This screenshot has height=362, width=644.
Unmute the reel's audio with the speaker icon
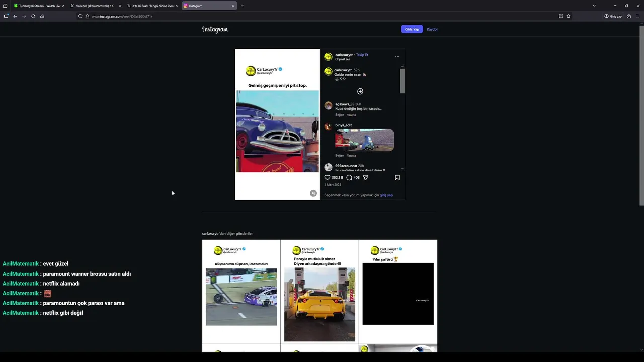coord(313,193)
